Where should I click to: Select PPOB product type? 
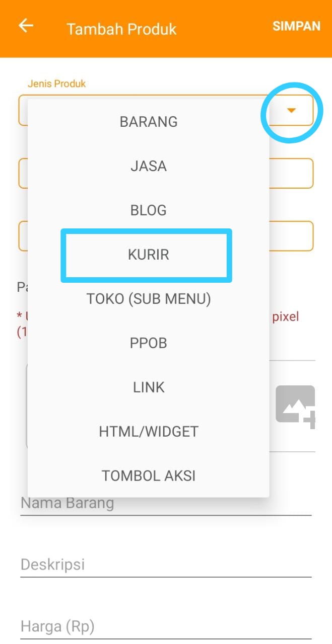pos(149,343)
